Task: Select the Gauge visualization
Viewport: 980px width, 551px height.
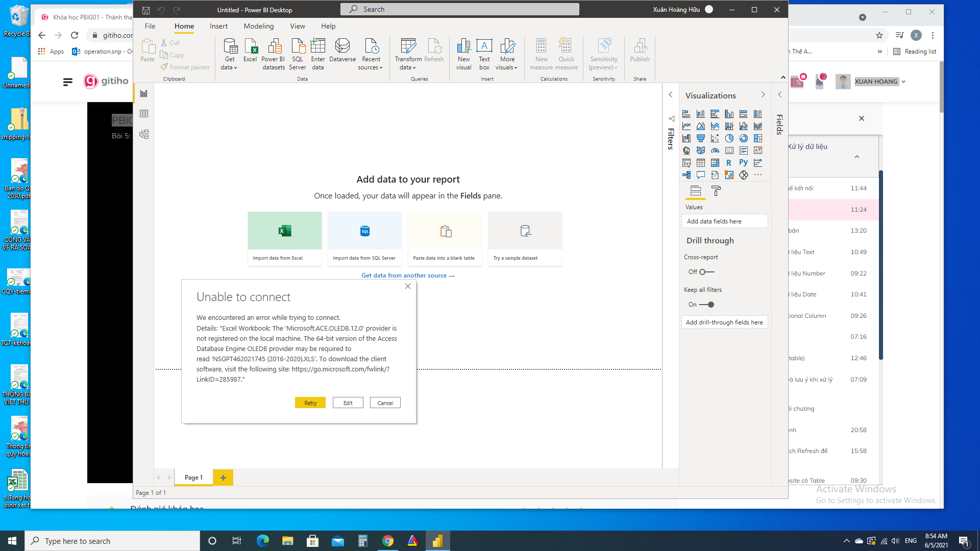Action: 715,151
